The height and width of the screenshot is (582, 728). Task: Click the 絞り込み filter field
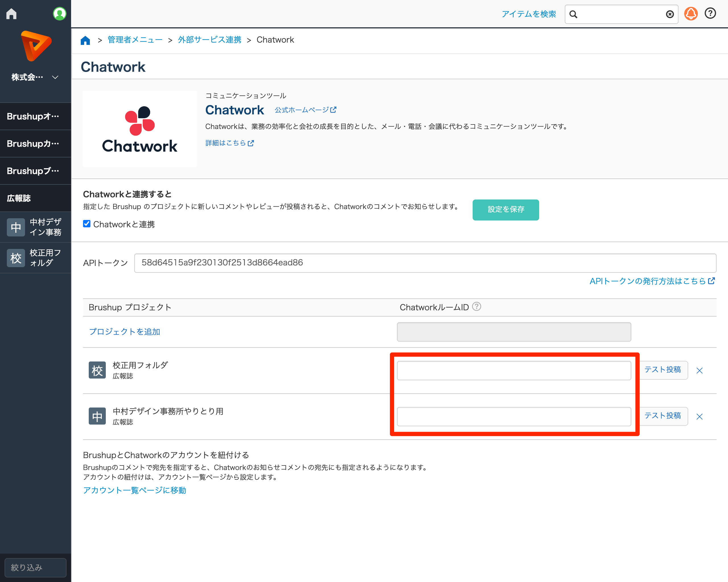pos(36,568)
